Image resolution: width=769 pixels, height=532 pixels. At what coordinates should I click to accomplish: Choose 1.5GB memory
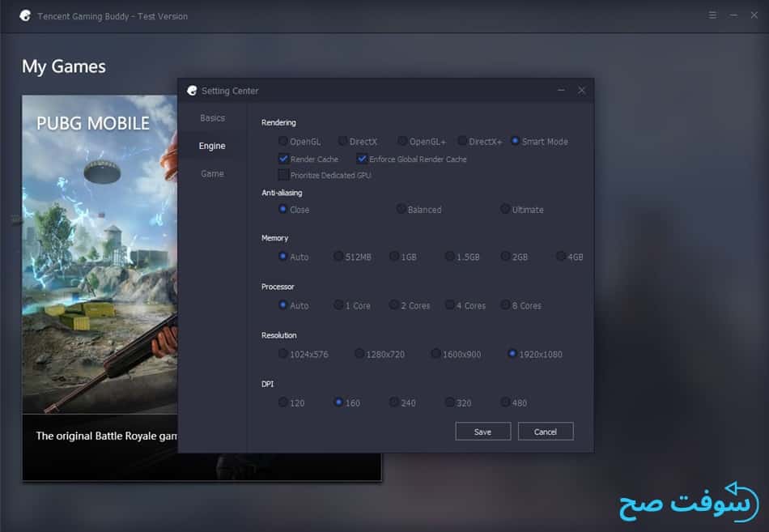pyautogui.click(x=449, y=256)
